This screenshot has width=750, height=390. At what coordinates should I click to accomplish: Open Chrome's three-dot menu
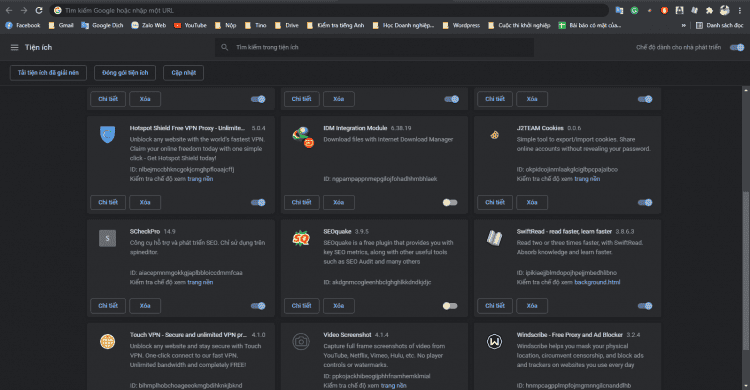point(739,10)
